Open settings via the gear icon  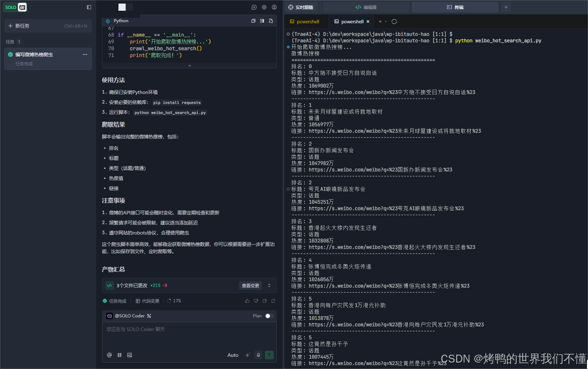[x=264, y=7]
